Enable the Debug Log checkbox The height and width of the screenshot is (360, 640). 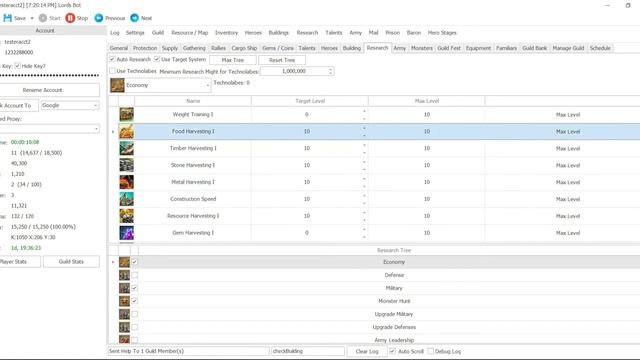pos(431,351)
